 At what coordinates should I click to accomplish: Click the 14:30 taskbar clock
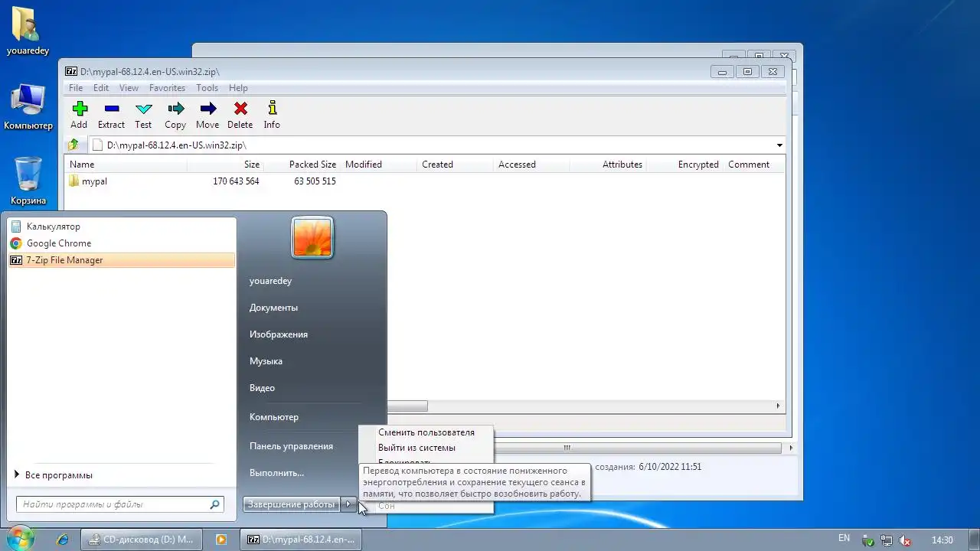(x=942, y=540)
